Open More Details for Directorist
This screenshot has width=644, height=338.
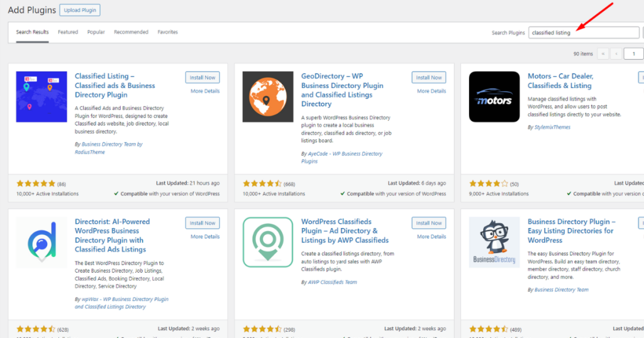pos(205,237)
